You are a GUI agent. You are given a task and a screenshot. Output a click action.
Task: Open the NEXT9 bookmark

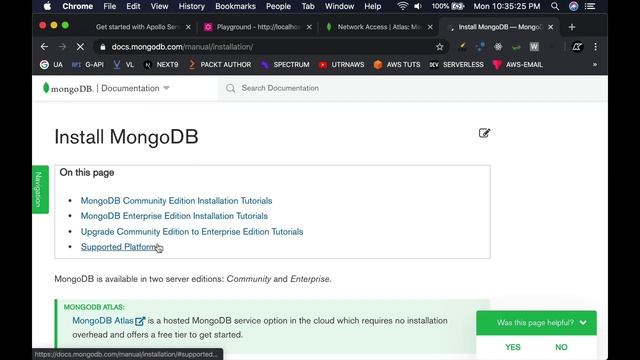tap(161, 64)
